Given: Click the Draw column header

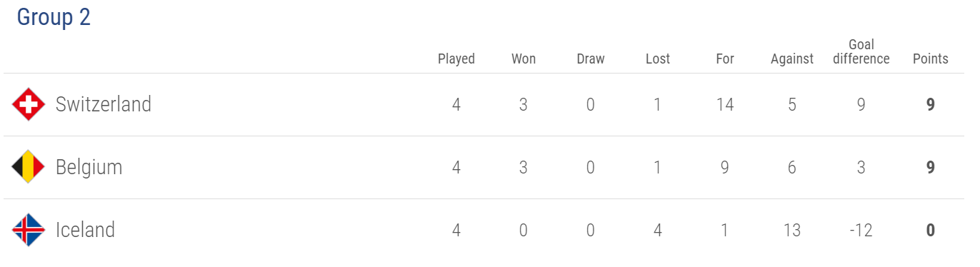Looking at the screenshot, I should tap(591, 59).
